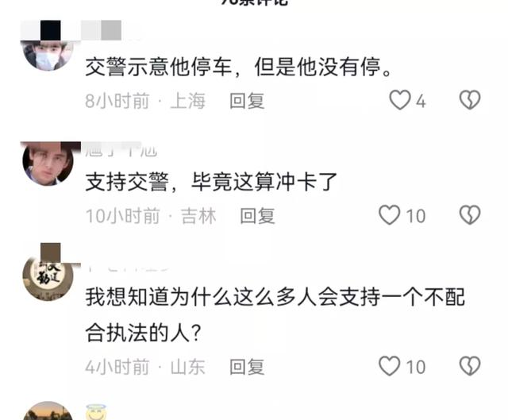This screenshot has height=420, width=508.
Task: Like the comment about 交警示意他停车
Action: tap(400, 100)
